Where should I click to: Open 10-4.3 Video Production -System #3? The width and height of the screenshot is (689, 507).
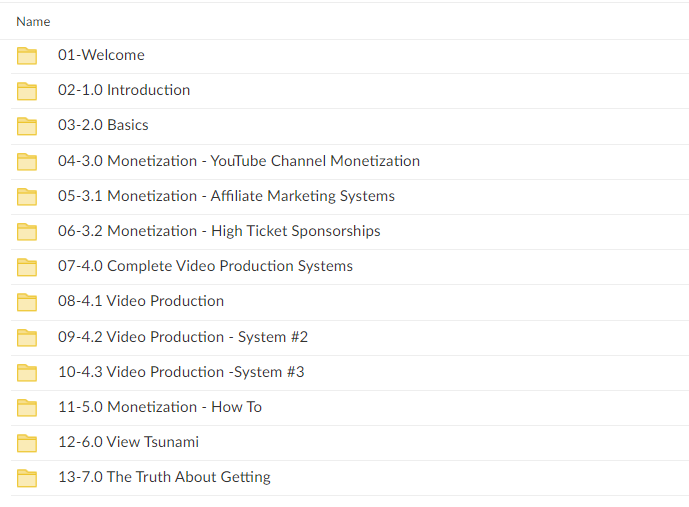pyautogui.click(x=181, y=372)
